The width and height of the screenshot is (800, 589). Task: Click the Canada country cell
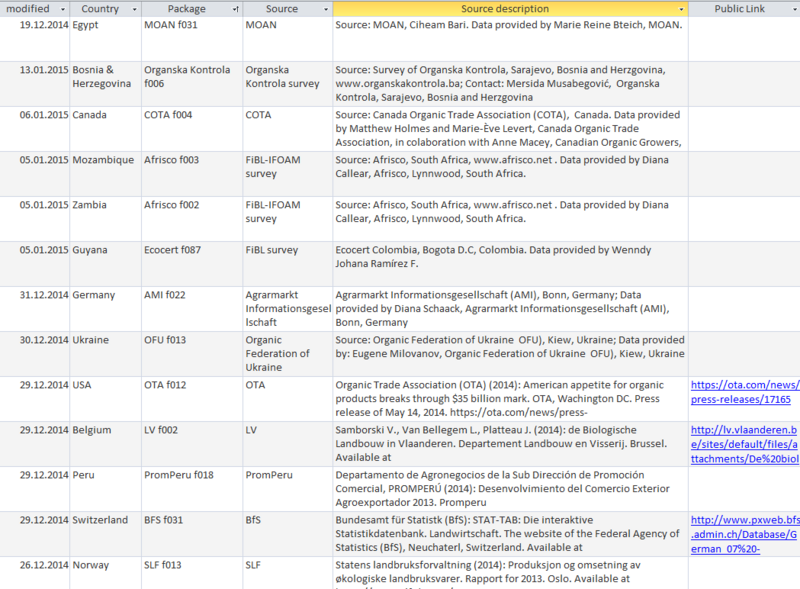coord(105,129)
